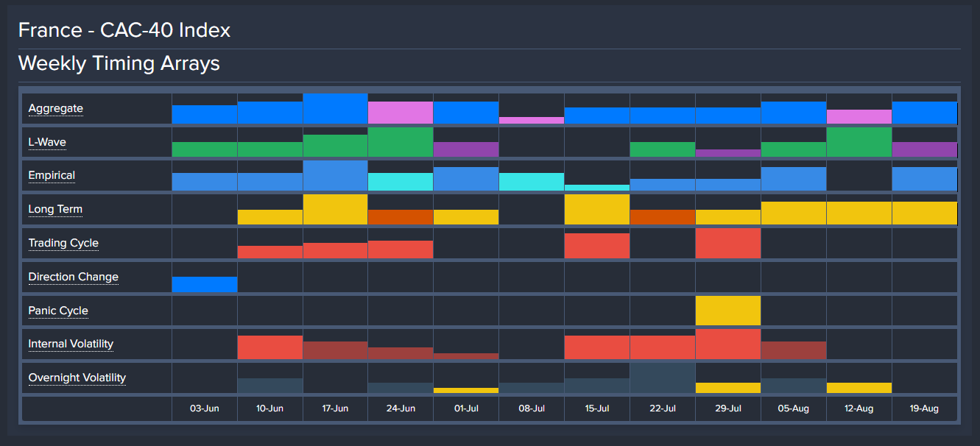980x446 pixels.
Task: Open the L-Wave row label link
Action: [47, 142]
